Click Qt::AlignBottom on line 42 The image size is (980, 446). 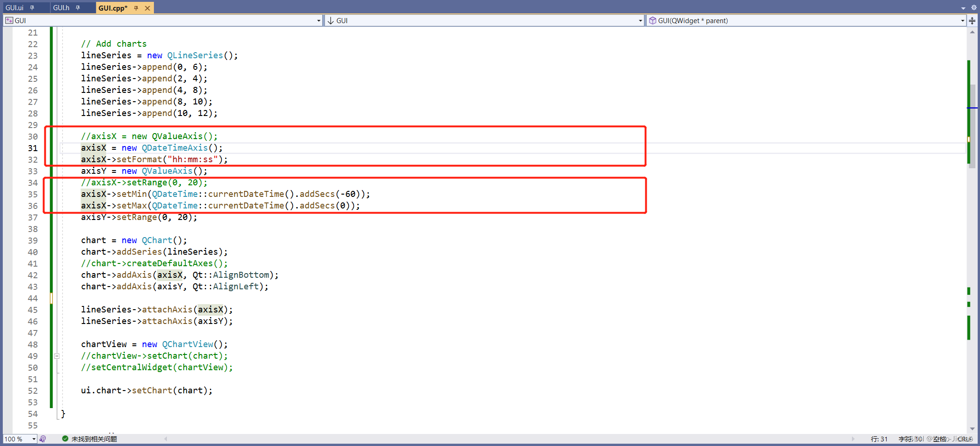[231, 275]
